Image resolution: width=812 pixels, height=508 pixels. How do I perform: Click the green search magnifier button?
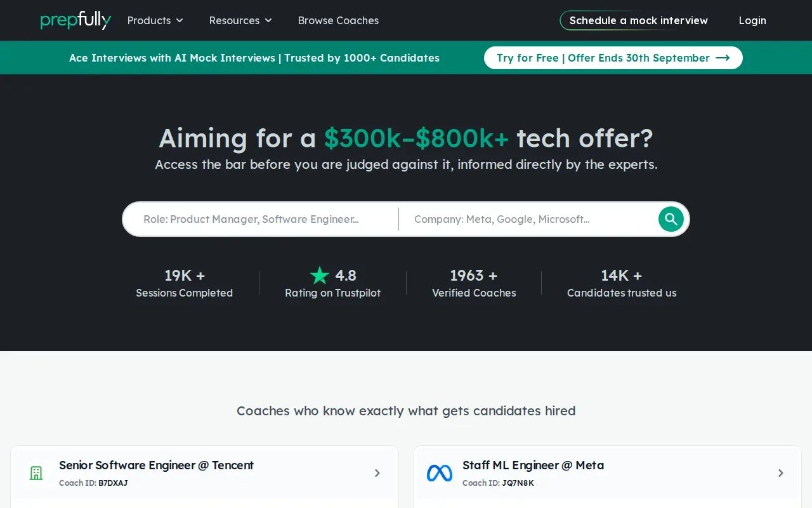[671, 219]
